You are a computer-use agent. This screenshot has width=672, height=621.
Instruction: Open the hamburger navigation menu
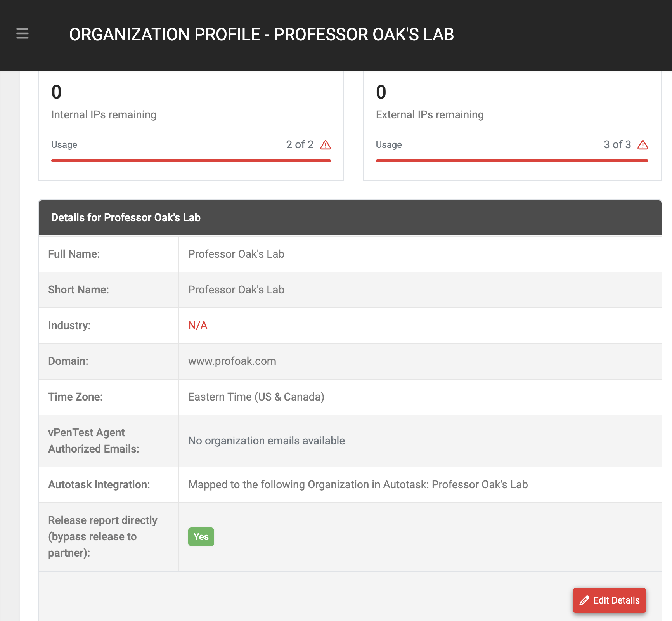(23, 34)
